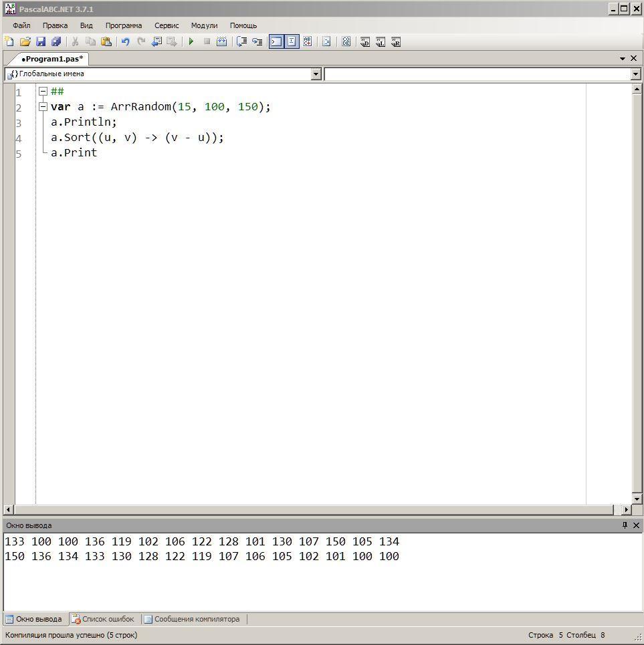Switch to the Список ошибок tab
Screen dimensions: 644x645
point(103,619)
